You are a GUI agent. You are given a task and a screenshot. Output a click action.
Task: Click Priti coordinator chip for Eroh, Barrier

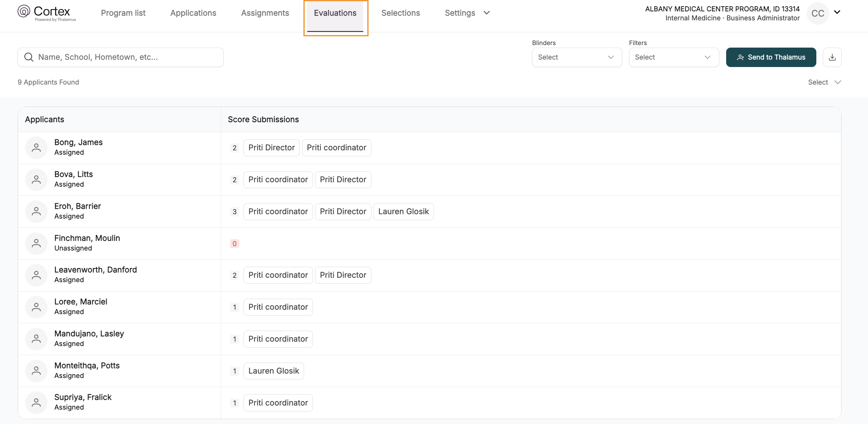click(x=278, y=212)
